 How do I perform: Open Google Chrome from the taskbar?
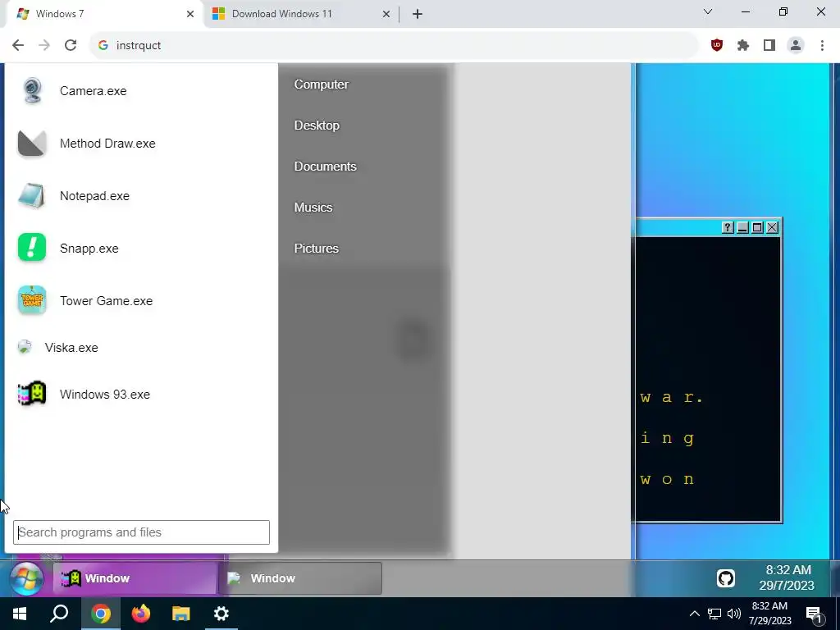101,614
